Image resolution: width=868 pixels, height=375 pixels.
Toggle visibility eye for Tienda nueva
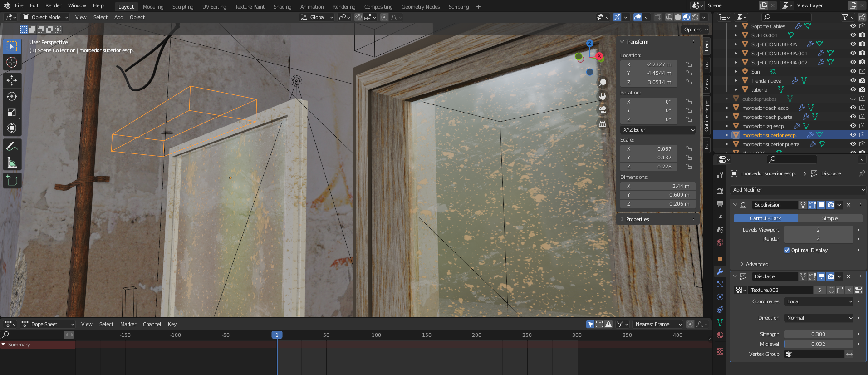click(853, 81)
